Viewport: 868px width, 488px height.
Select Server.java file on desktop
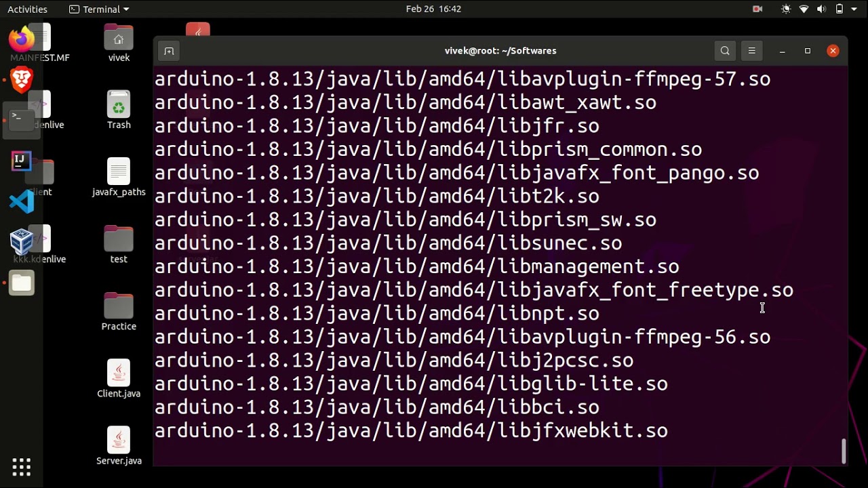point(119,446)
